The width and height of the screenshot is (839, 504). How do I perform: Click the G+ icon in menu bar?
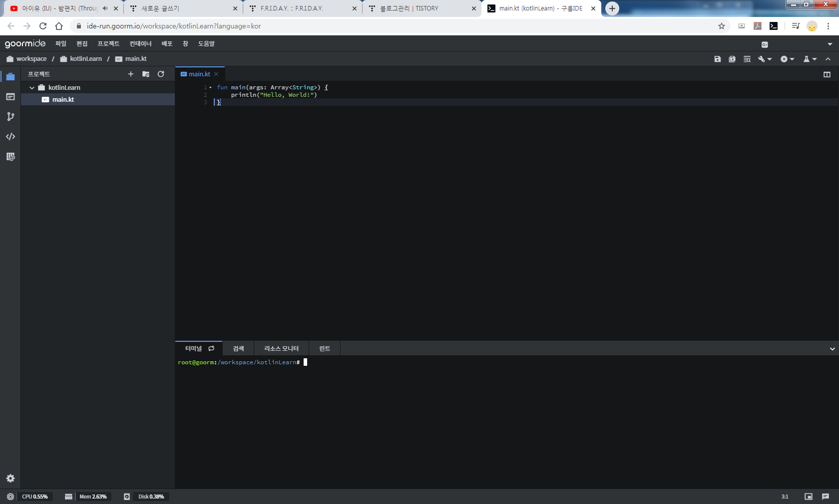pyautogui.click(x=765, y=44)
